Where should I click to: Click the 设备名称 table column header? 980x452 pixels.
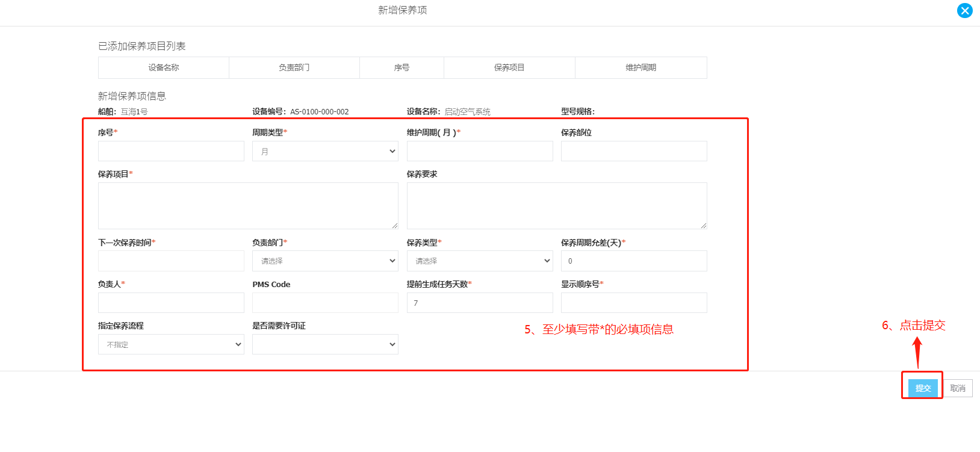(x=164, y=67)
